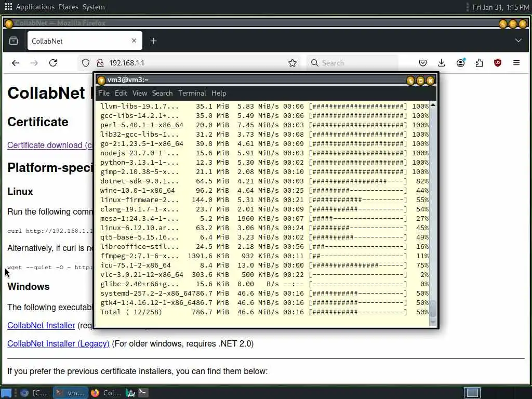The image size is (532, 399).
Task: Open the CollabNet Installer link
Action: 41,325
